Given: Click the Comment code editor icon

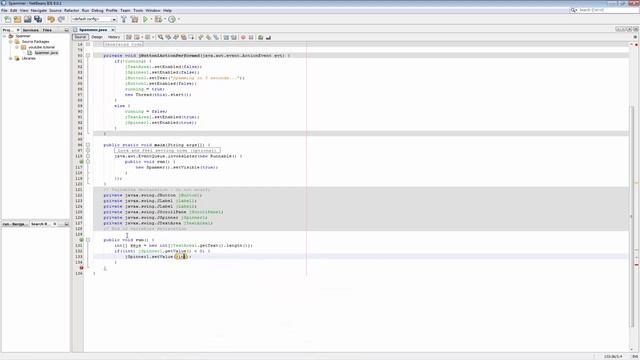Looking at the screenshot, I should (260, 37).
